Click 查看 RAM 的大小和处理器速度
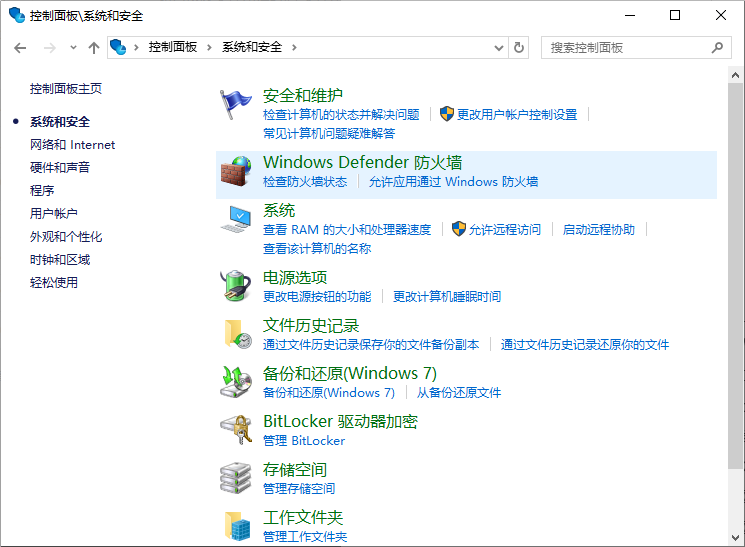The height and width of the screenshot is (547, 745). coord(347,230)
